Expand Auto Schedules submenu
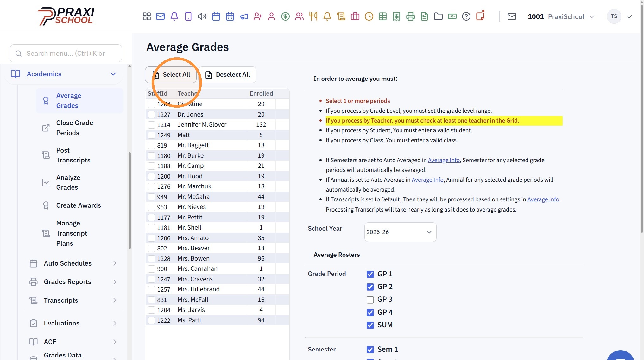644x360 pixels. click(x=115, y=263)
